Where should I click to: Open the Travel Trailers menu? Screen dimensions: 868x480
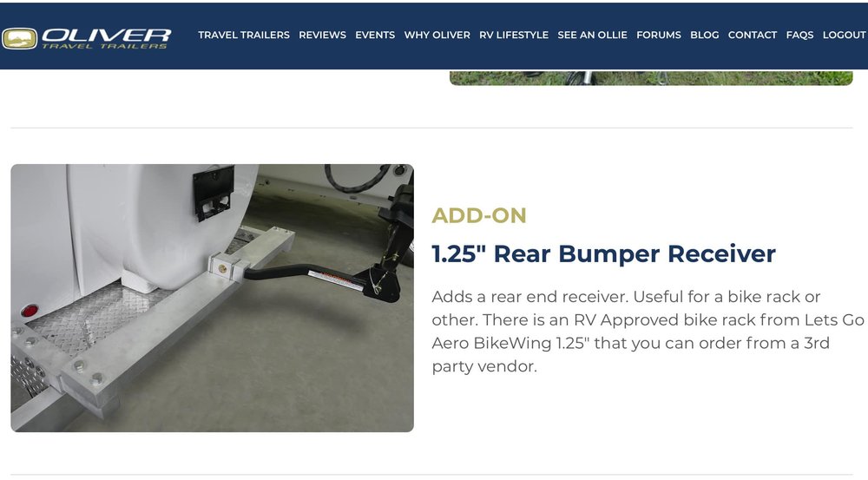point(244,35)
